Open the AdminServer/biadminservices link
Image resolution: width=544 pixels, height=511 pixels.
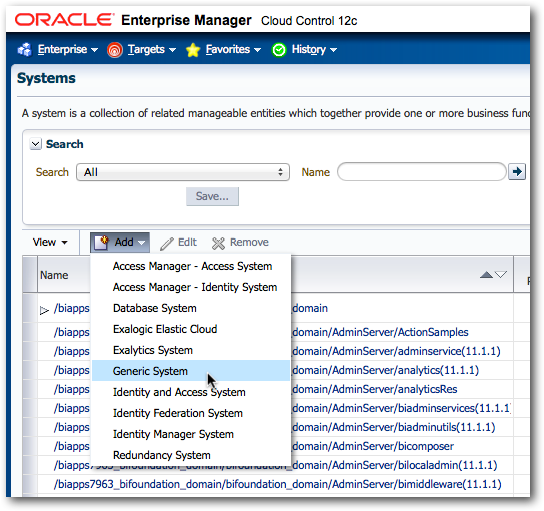tap(401, 408)
